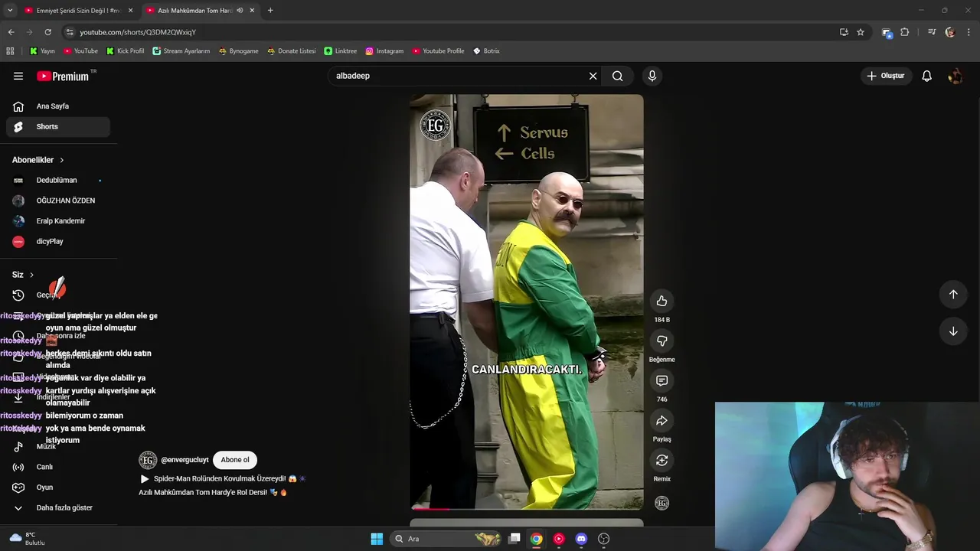
Task: Click the search field containing albadeep
Action: click(x=458, y=76)
